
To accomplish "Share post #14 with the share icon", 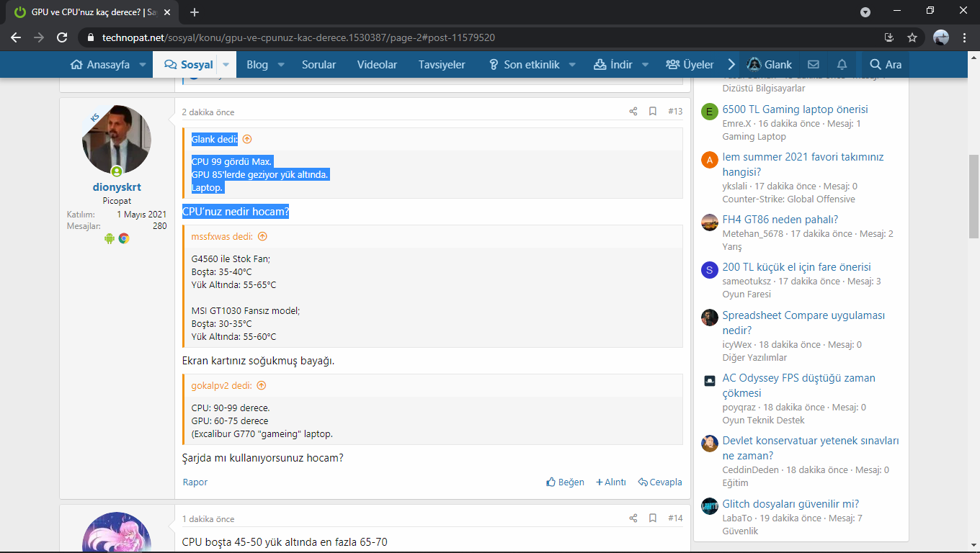I will tap(633, 518).
